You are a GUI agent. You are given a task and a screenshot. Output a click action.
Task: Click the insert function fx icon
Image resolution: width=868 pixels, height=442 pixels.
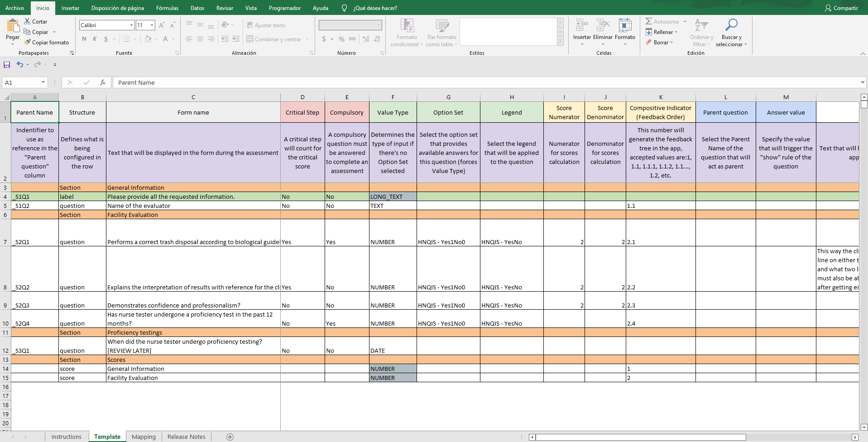tap(103, 82)
